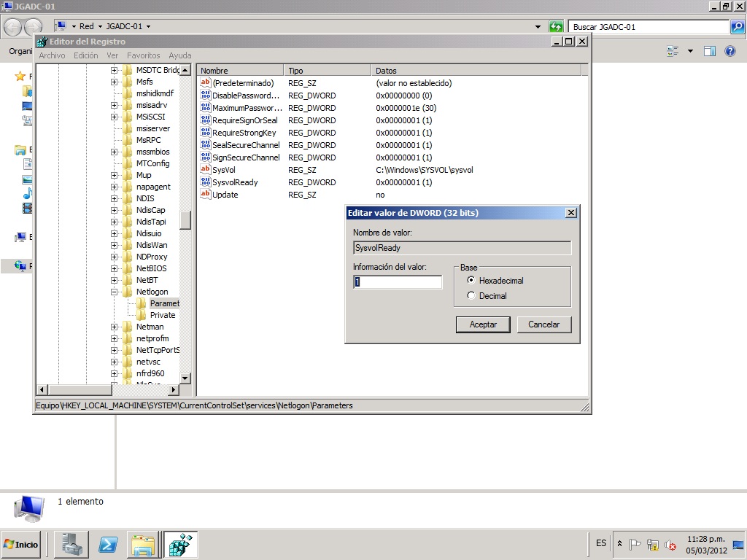Expand the Msfs tree node
The height and width of the screenshot is (560, 747).
point(114,82)
